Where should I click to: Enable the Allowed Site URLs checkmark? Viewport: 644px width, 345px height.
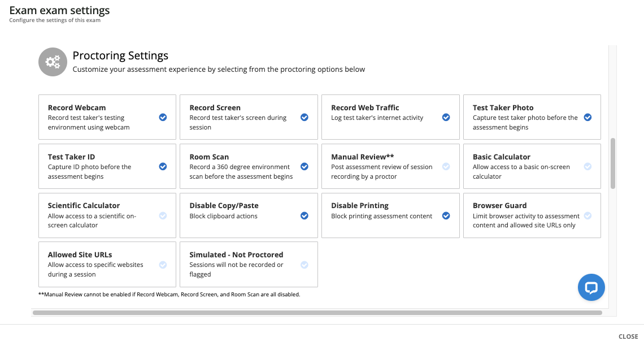pos(163,265)
